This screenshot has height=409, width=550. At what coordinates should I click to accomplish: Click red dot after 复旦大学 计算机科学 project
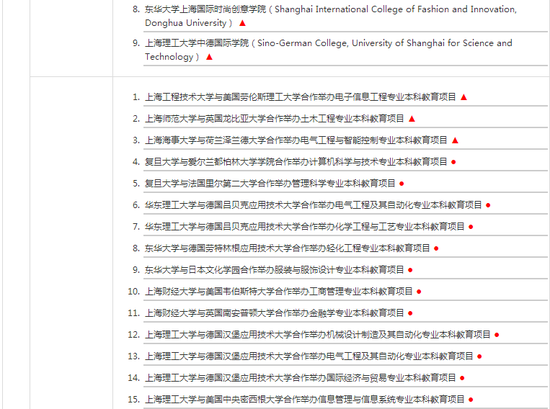click(x=454, y=162)
